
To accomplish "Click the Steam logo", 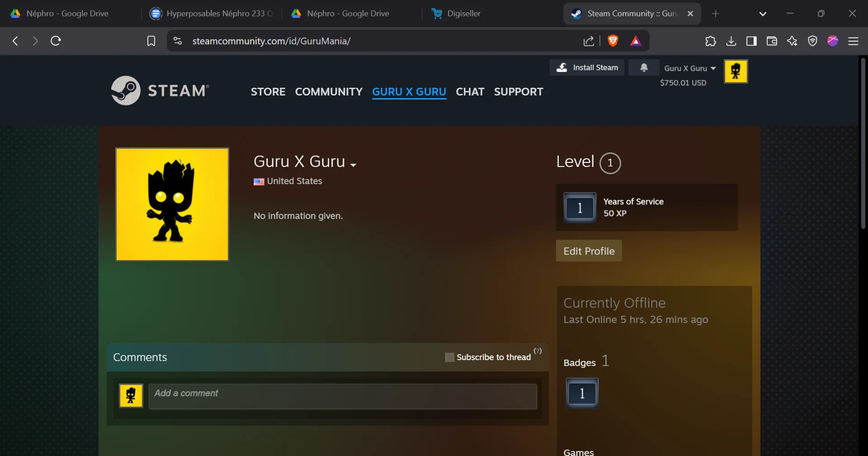I will tap(160, 90).
